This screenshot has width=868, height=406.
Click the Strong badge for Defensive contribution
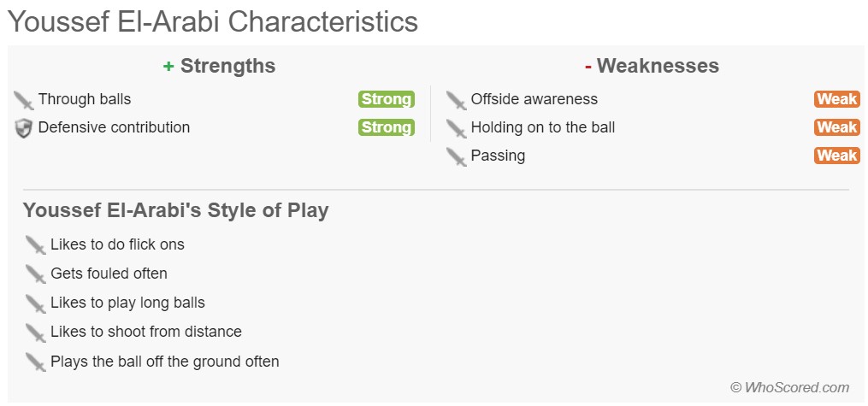pos(386,127)
